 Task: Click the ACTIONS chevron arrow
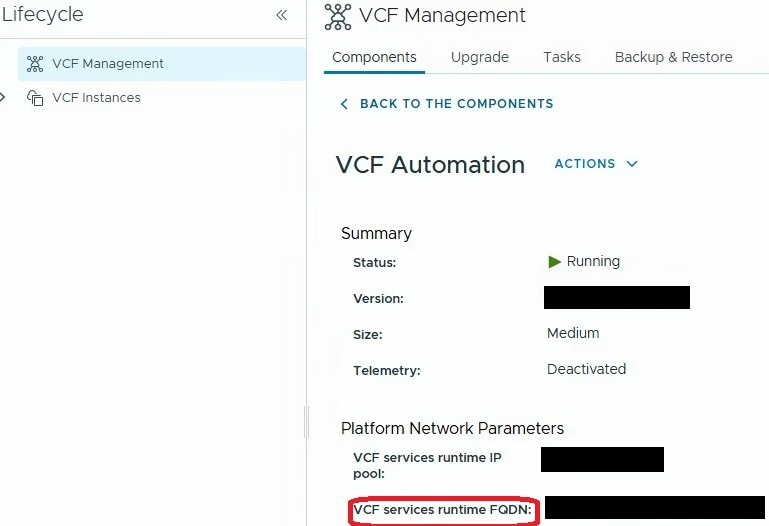pos(632,164)
